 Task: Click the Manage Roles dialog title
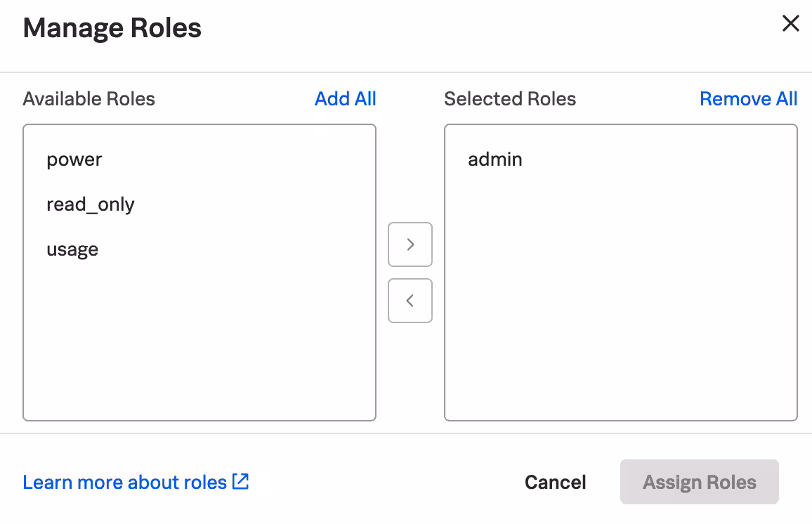point(112,28)
